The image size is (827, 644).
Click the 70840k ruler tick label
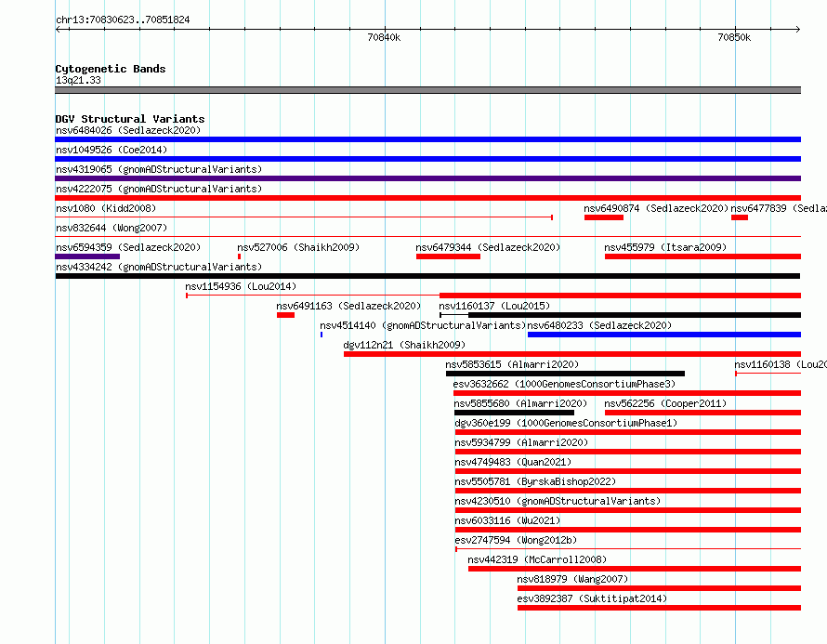click(x=384, y=37)
